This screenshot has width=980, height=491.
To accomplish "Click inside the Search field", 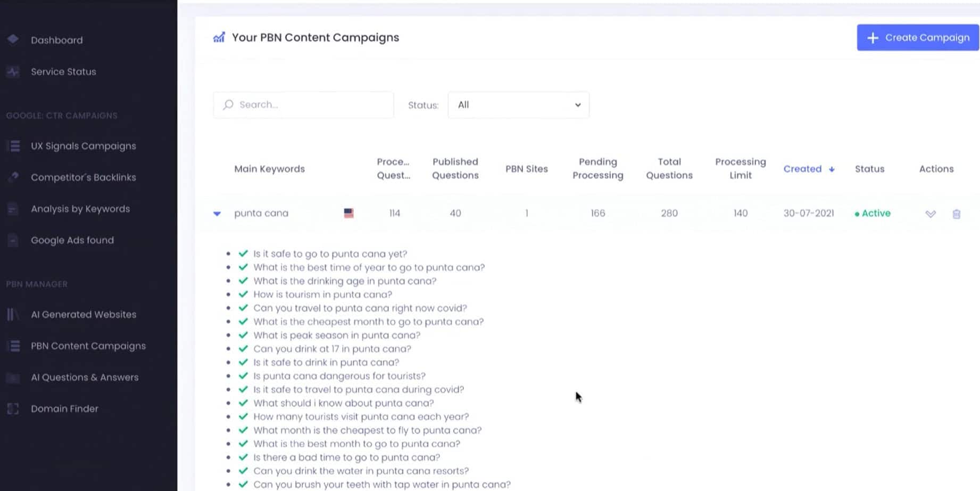I will pos(303,104).
